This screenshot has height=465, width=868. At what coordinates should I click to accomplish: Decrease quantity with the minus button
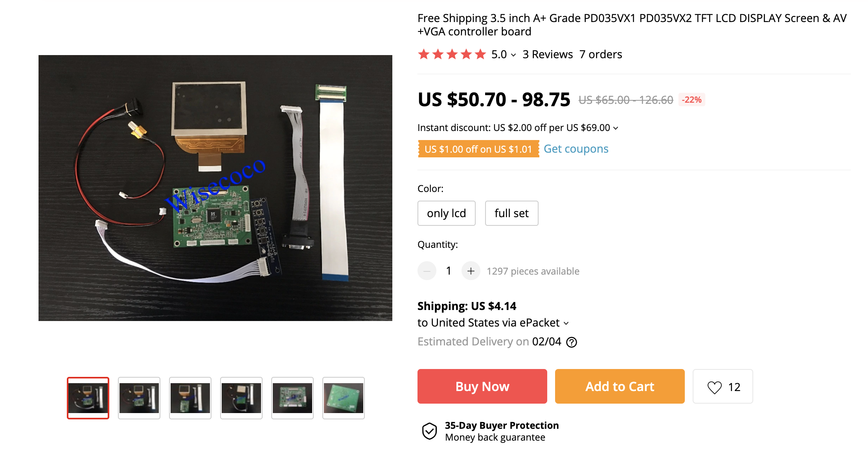click(427, 271)
